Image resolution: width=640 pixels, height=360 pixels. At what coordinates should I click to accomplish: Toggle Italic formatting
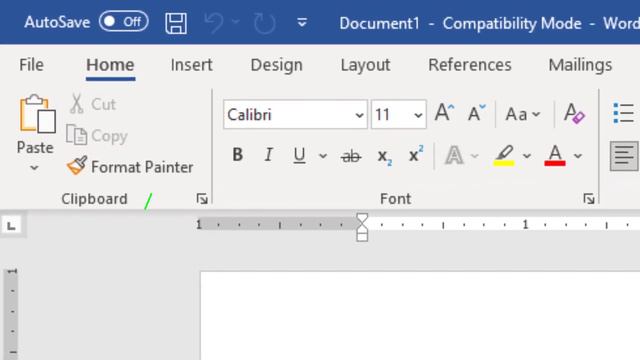click(x=268, y=155)
